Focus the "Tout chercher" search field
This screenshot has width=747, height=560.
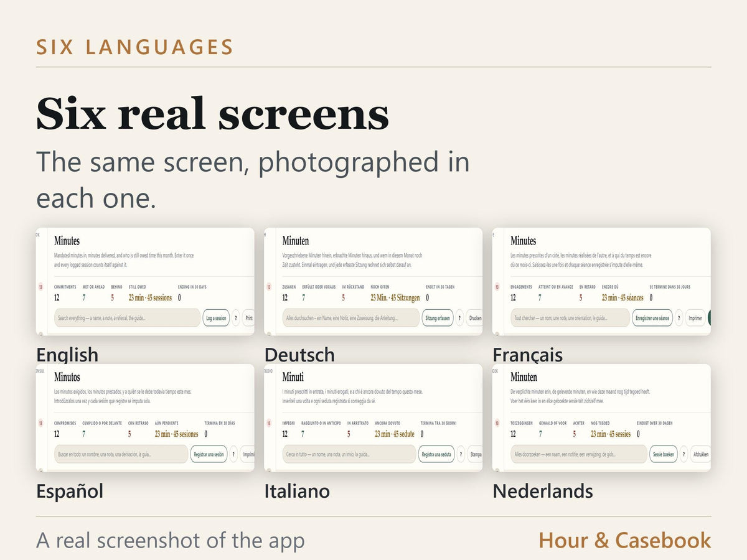click(x=570, y=318)
